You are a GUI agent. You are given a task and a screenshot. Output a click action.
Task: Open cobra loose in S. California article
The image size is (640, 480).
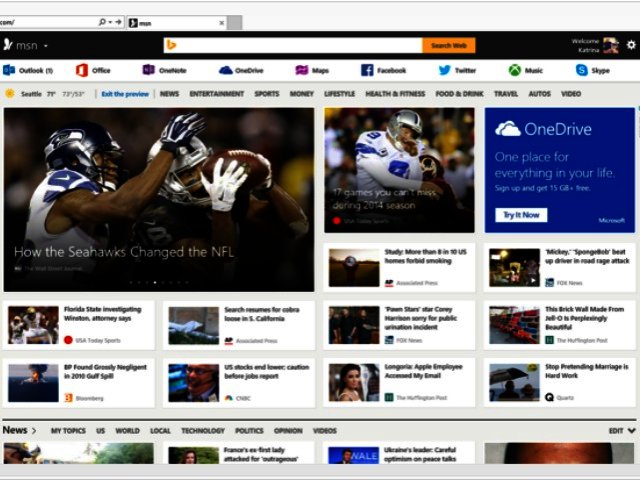point(239,325)
